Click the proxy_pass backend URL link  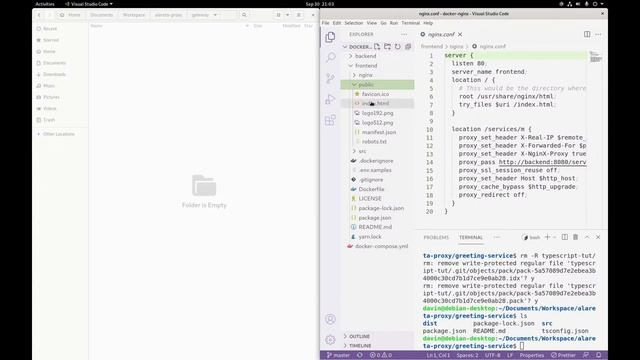coord(542,162)
